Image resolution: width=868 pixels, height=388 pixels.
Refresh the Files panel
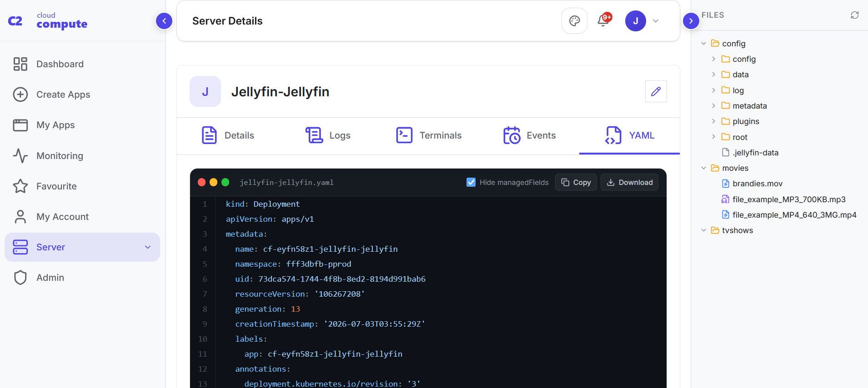click(855, 15)
